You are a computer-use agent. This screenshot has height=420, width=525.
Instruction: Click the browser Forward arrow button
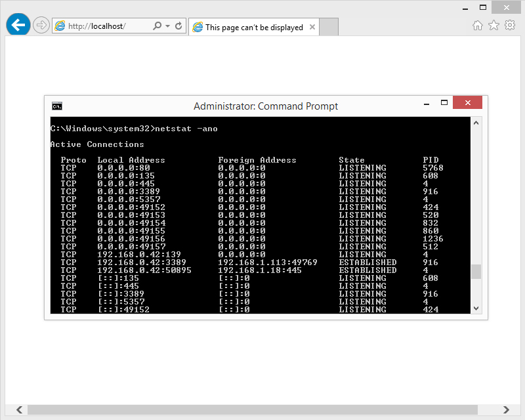point(41,25)
